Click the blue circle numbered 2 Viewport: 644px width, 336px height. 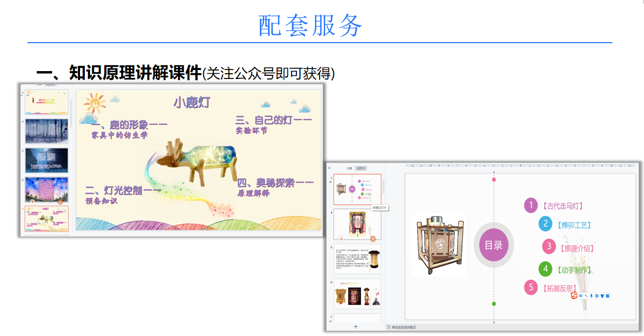[x=546, y=224]
